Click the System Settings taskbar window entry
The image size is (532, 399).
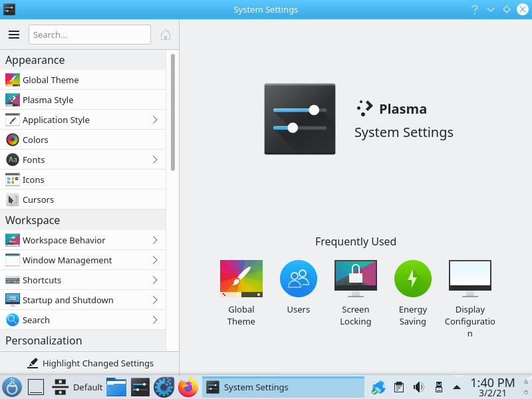coord(283,387)
